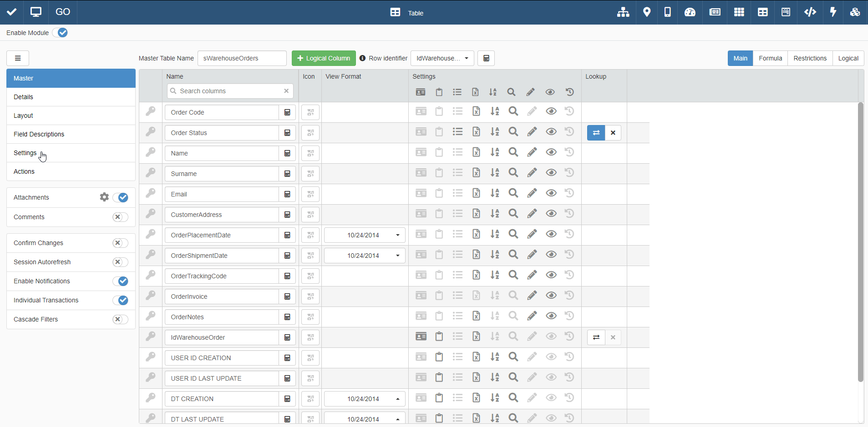Disable the Individual Transactions toggle
This screenshot has height=427, width=868.
(x=120, y=300)
